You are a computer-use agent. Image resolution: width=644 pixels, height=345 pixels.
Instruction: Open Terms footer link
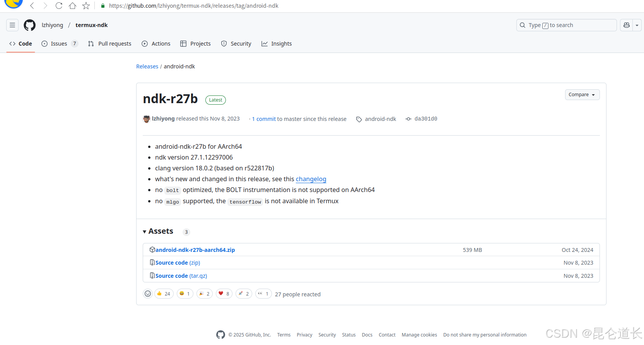click(284, 335)
